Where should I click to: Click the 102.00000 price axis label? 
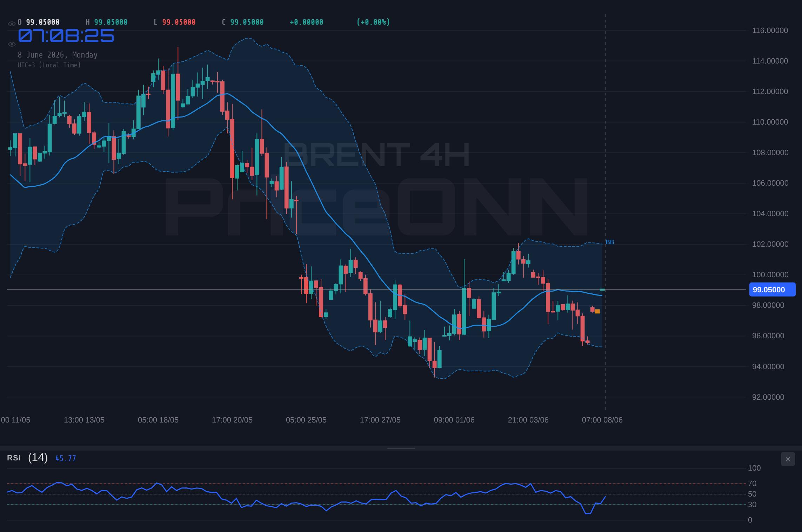[770, 244]
